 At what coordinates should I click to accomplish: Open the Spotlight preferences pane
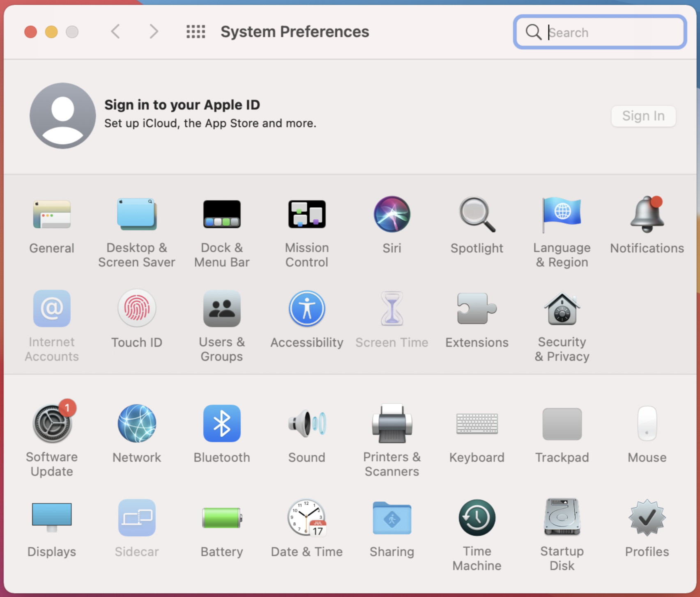click(x=477, y=214)
